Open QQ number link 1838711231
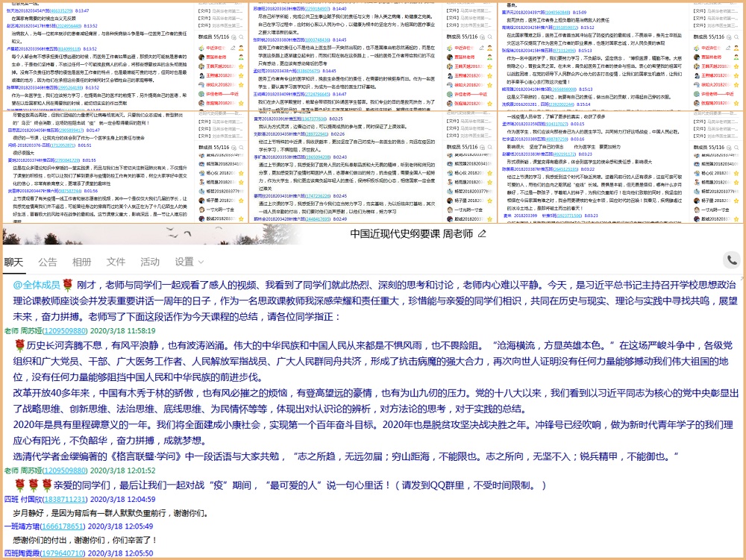Image resolution: width=746 pixels, height=560 pixels. pos(65,499)
